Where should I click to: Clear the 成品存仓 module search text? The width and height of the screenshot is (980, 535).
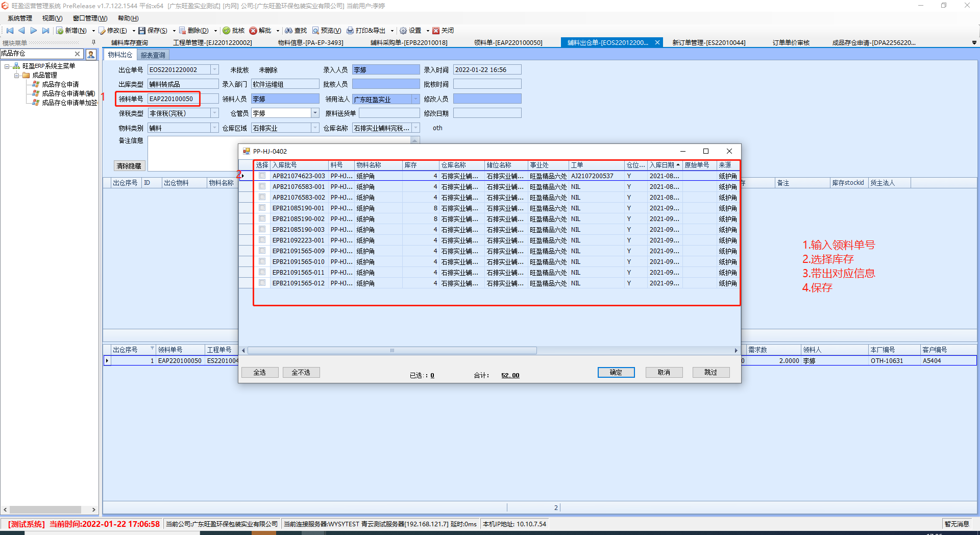pos(78,54)
